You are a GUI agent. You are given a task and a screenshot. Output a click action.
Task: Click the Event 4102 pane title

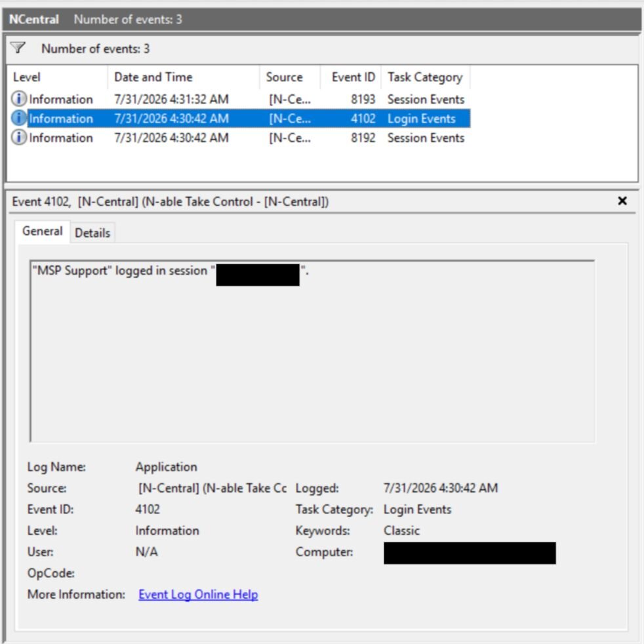170,202
